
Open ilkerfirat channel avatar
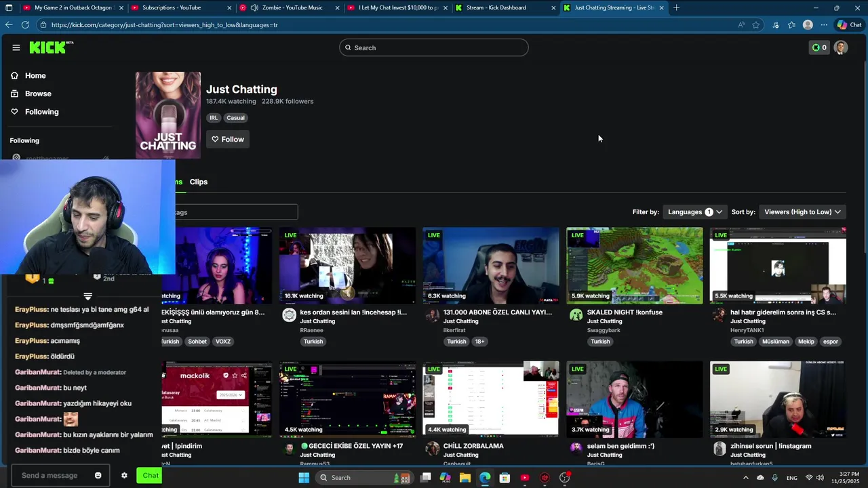click(x=433, y=315)
